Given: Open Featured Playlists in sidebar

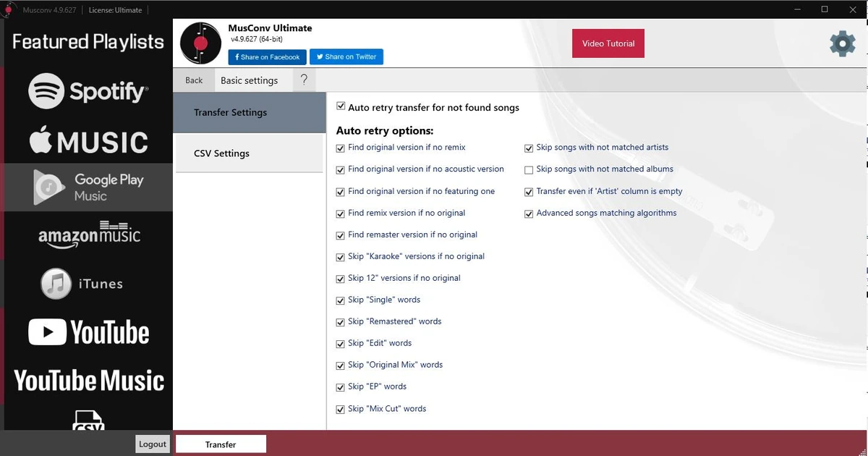Looking at the screenshot, I should [88, 42].
